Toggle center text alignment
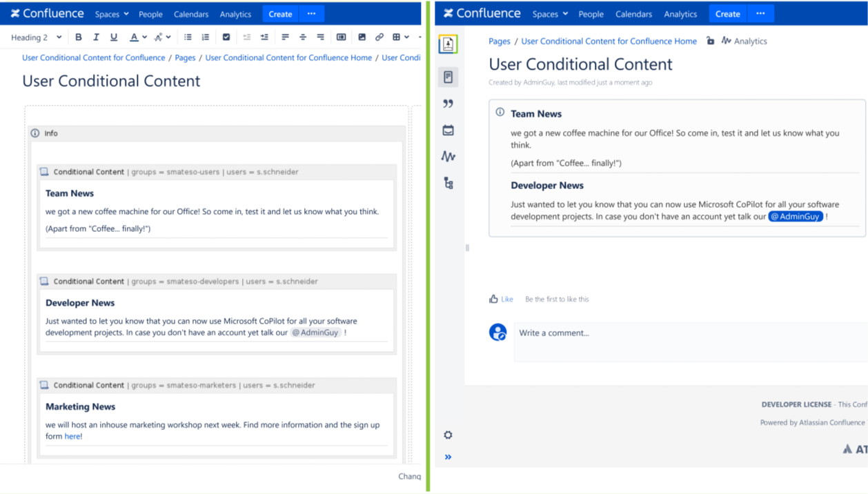This screenshot has height=494, width=868. click(x=303, y=37)
